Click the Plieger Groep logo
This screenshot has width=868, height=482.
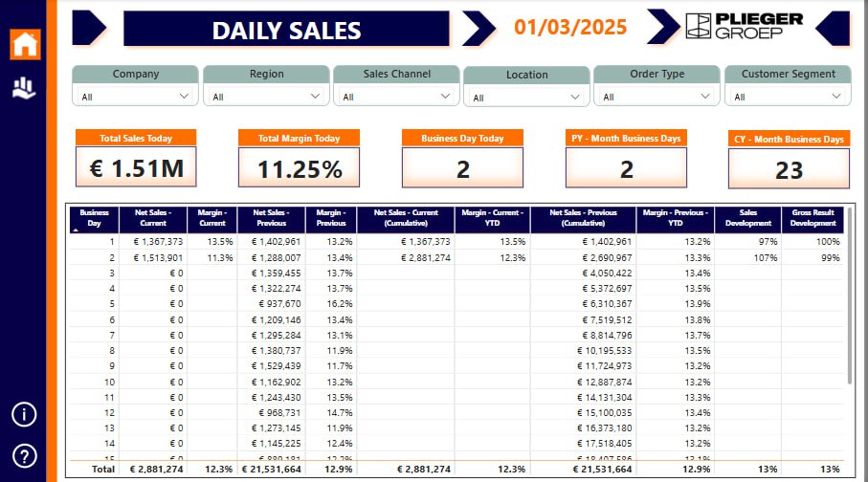[731, 27]
